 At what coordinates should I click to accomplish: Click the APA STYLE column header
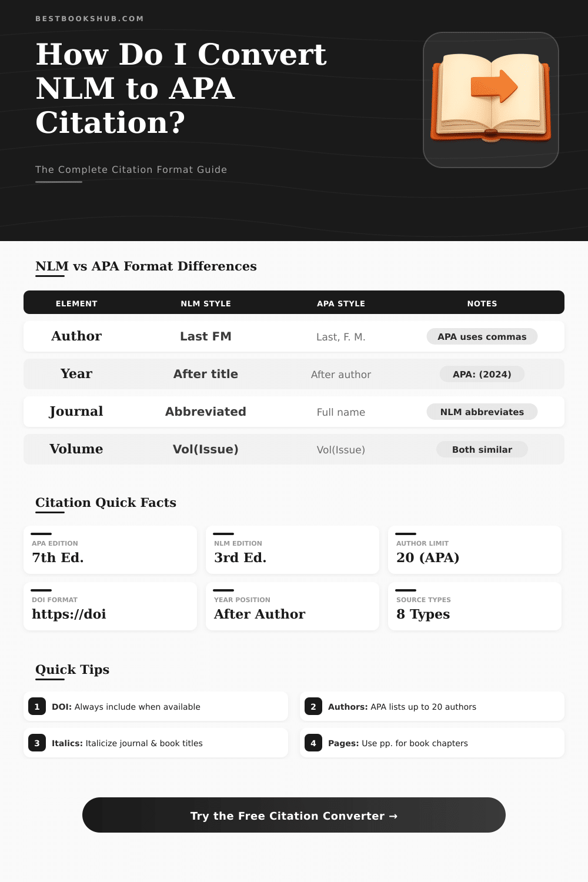[341, 303]
